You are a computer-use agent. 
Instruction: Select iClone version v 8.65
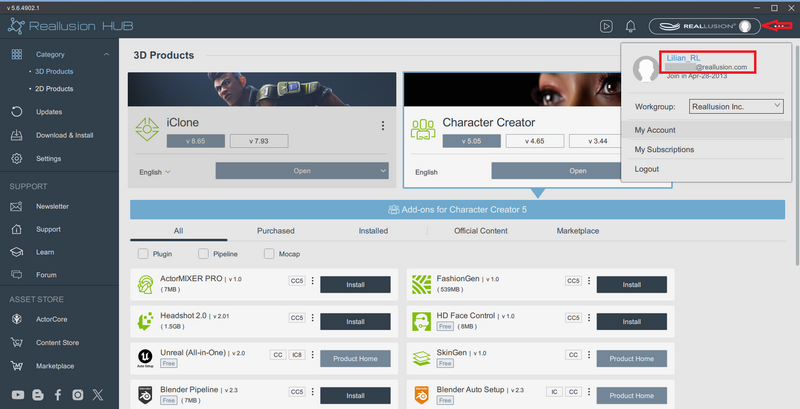coord(195,141)
